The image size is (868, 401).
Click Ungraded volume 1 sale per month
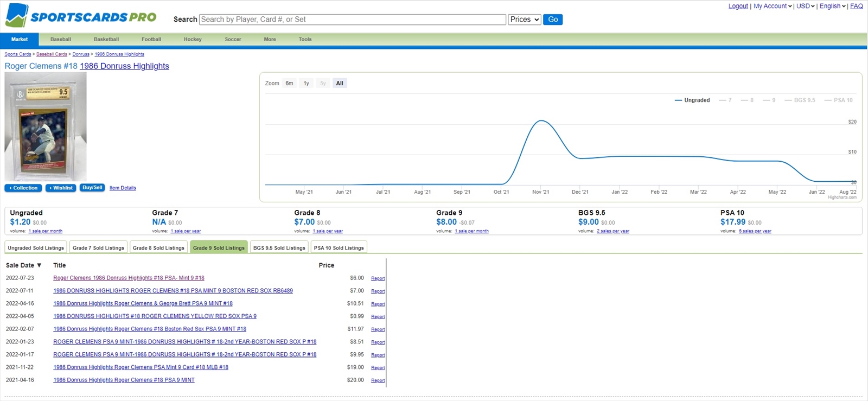(46, 231)
